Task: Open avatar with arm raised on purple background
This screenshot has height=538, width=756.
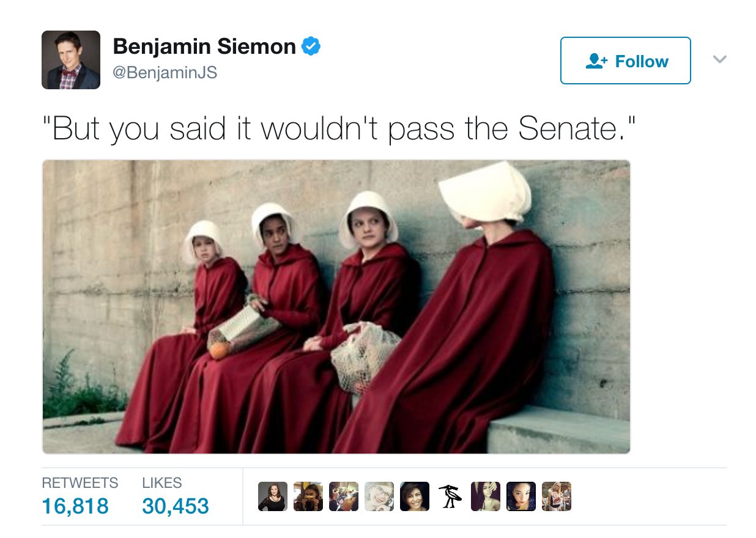Action: (x=486, y=496)
